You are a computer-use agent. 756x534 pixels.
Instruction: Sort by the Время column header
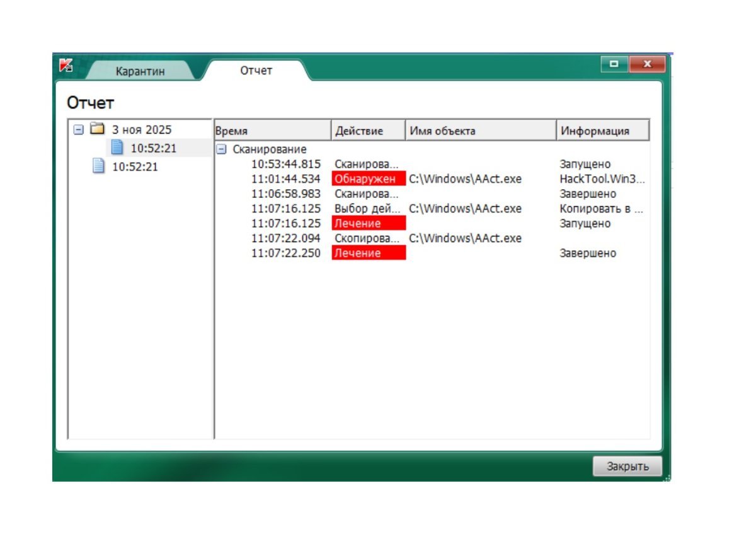coord(273,131)
